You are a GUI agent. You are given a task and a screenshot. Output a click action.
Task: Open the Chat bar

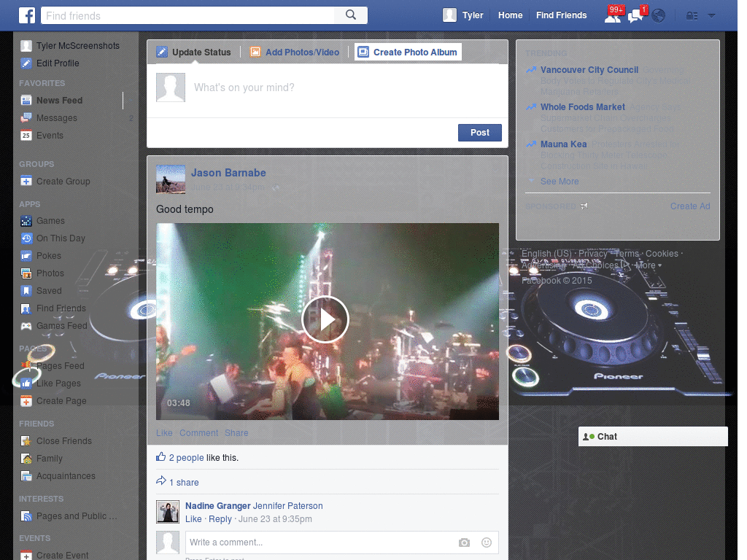click(653, 437)
